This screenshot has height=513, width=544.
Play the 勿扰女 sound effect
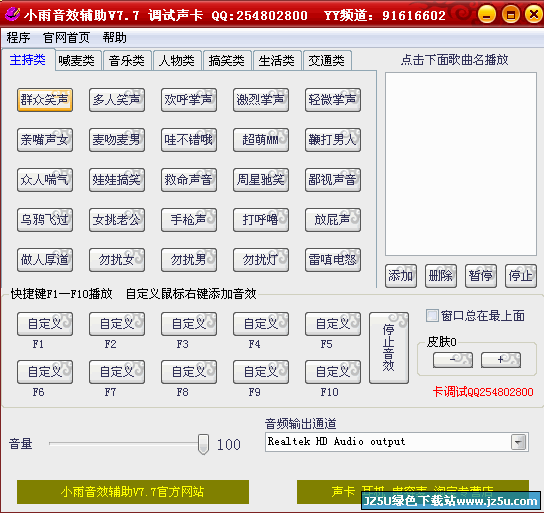click(x=117, y=259)
